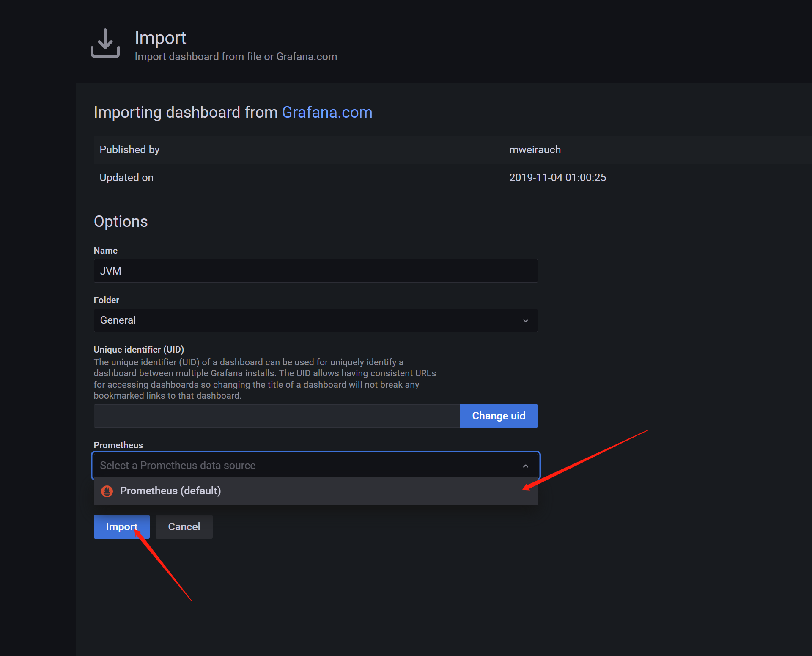Select the Prometheus (default) option
Image resolution: width=812 pixels, height=656 pixels.
click(315, 491)
